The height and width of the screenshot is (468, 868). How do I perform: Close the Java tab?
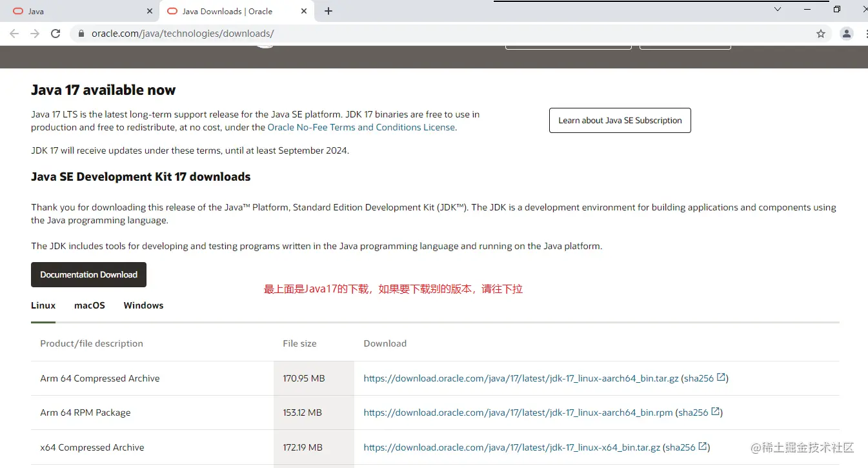coord(150,11)
